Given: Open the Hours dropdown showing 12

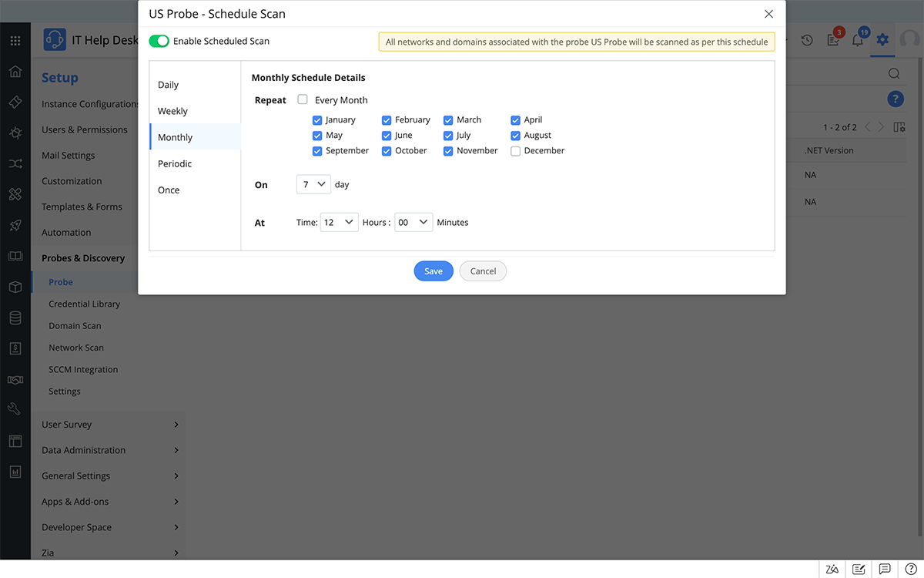Looking at the screenshot, I should (339, 222).
